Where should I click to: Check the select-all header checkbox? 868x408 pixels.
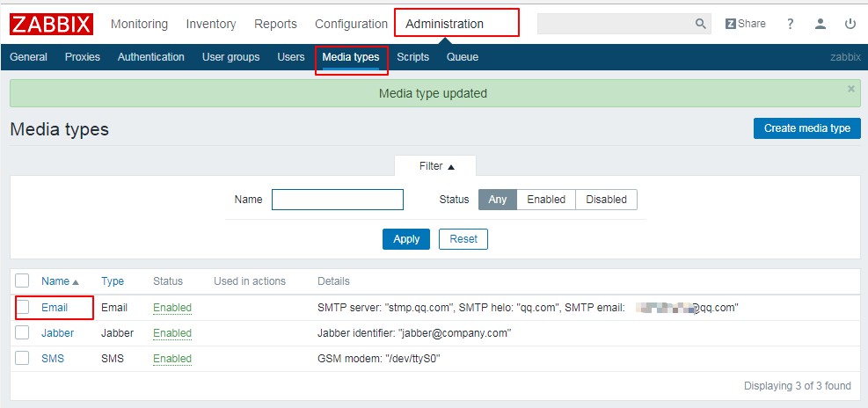[23, 280]
